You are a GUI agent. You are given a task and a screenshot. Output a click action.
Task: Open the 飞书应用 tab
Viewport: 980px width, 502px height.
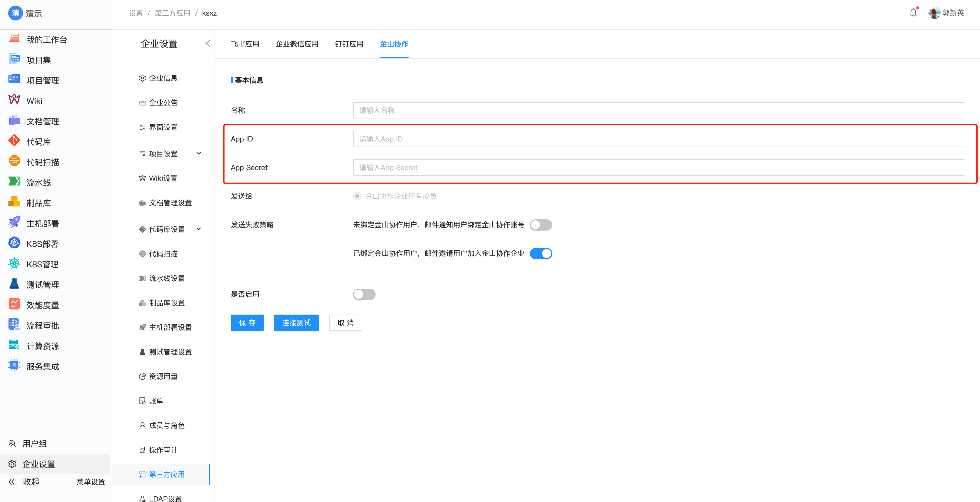tap(245, 44)
